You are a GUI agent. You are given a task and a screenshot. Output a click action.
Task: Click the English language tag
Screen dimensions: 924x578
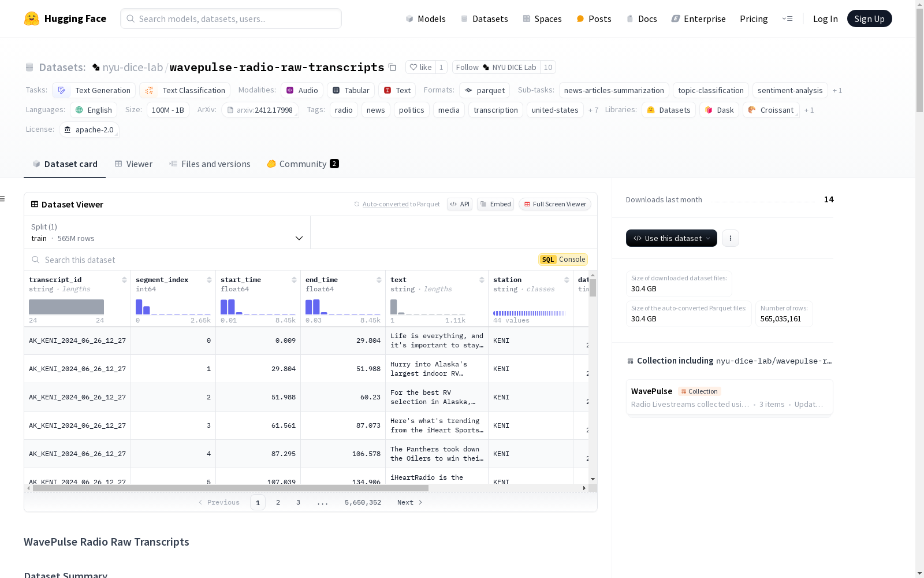[x=94, y=110]
